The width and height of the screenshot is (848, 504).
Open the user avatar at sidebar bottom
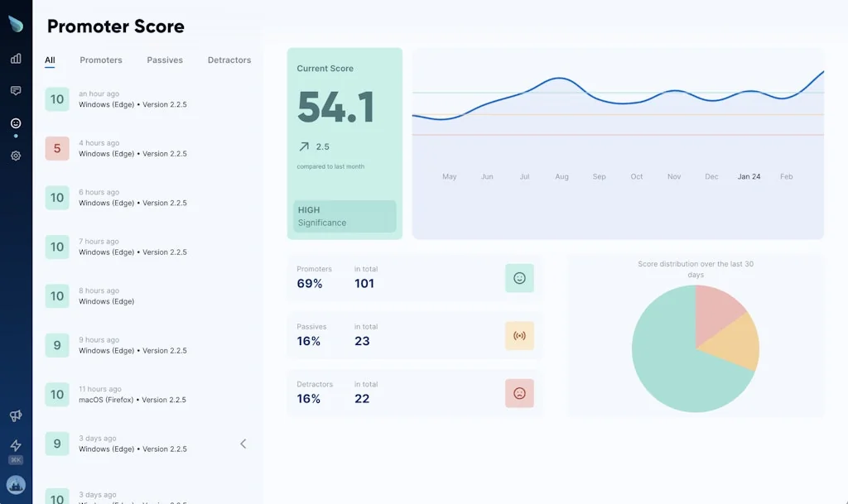point(15,484)
